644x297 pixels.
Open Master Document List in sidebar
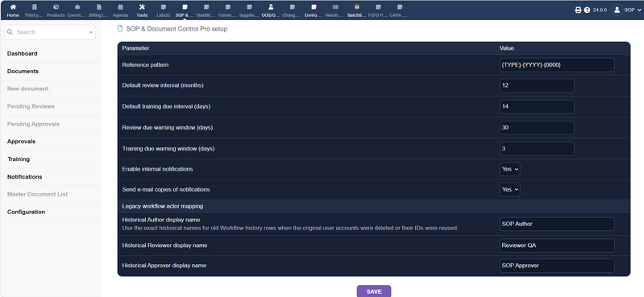[37, 194]
